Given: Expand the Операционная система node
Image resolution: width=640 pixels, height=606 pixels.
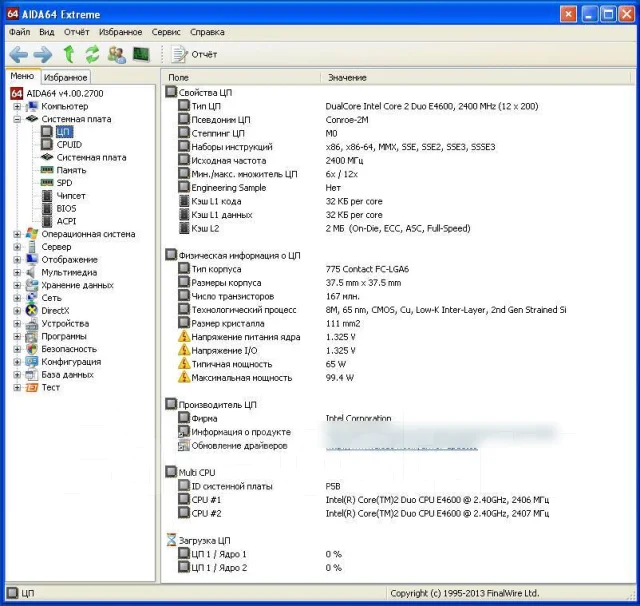Looking at the screenshot, I should point(17,234).
